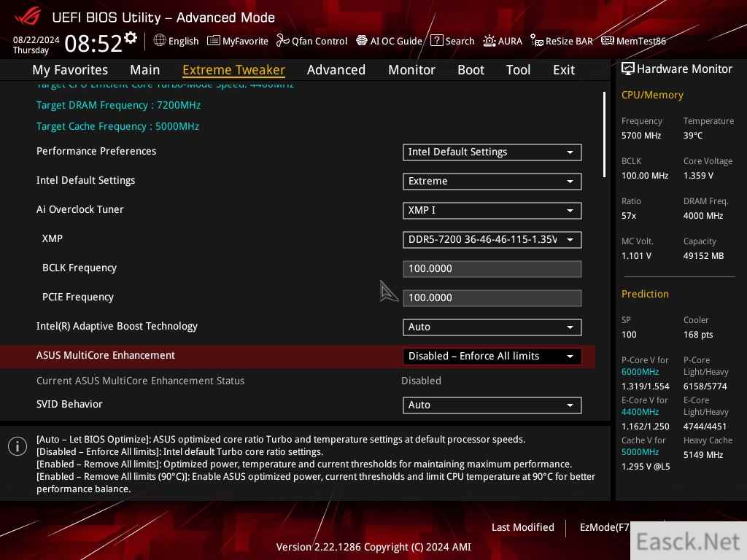Select Intel(R) Adaptive Boost Technology label

pyautogui.click(x=117, y=326)
